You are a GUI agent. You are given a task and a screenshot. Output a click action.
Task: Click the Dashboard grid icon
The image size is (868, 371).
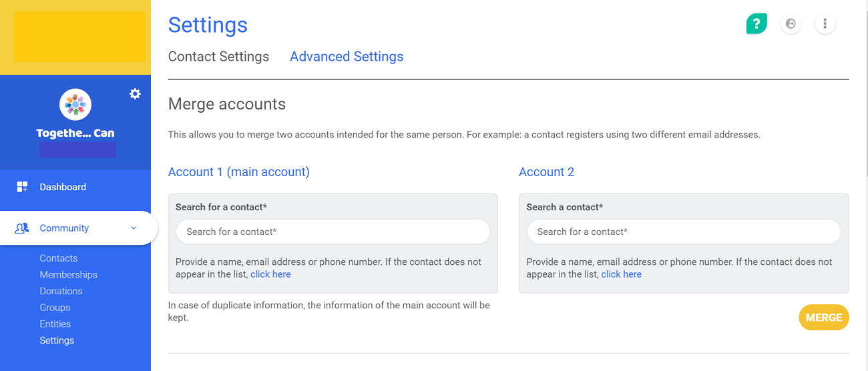coord(22,187)
